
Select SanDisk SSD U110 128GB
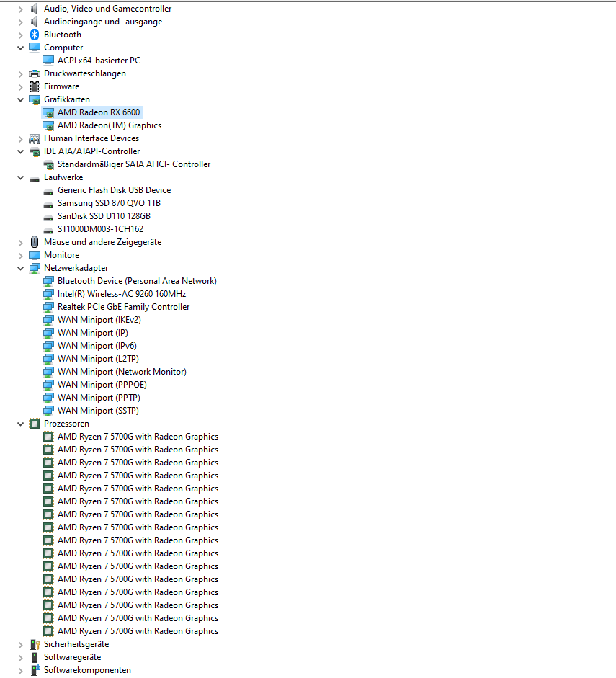(x=104, y=216)
